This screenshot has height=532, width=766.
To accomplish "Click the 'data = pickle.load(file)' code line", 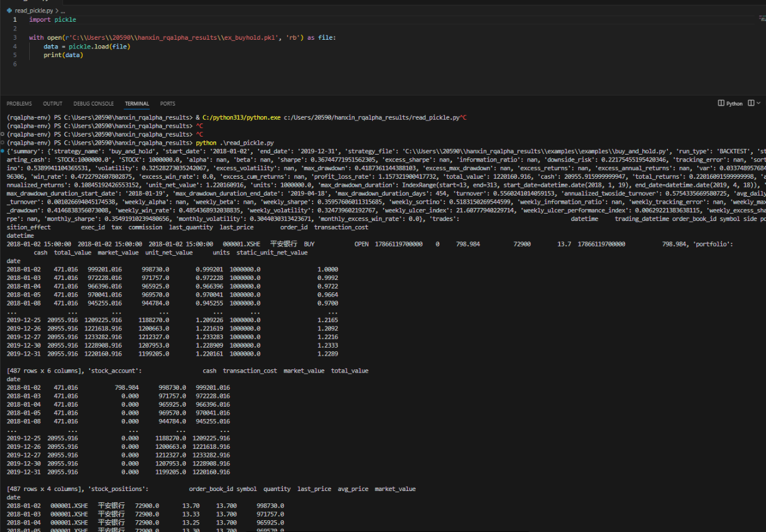I will click(x=87, y=47).
